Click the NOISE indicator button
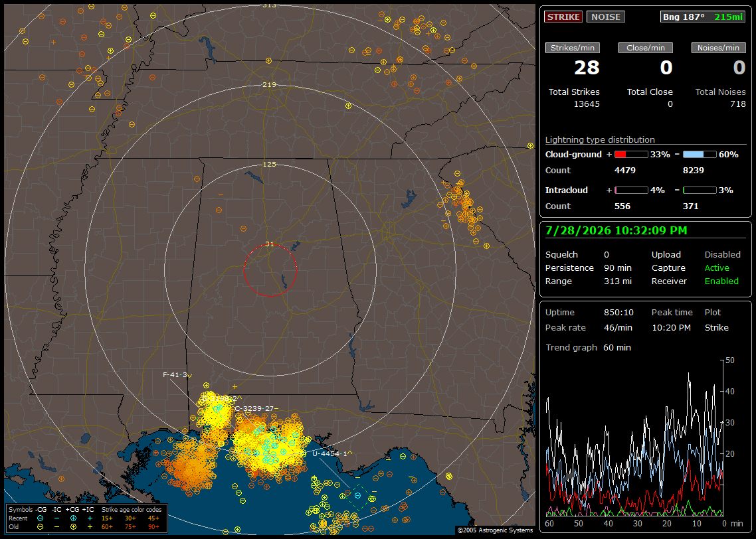Screen dimensions: 756x539 (x=606, y=17)
